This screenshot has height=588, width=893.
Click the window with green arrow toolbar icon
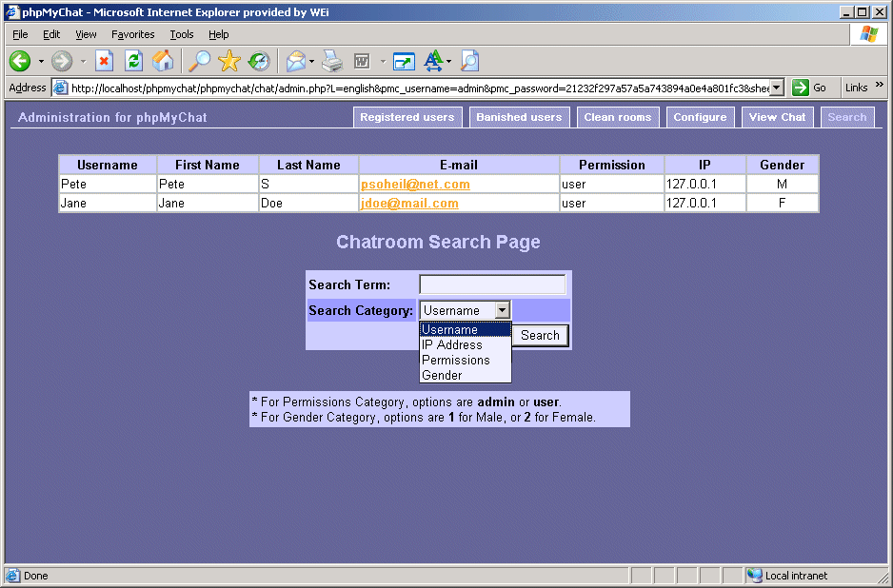click(404, 61)
